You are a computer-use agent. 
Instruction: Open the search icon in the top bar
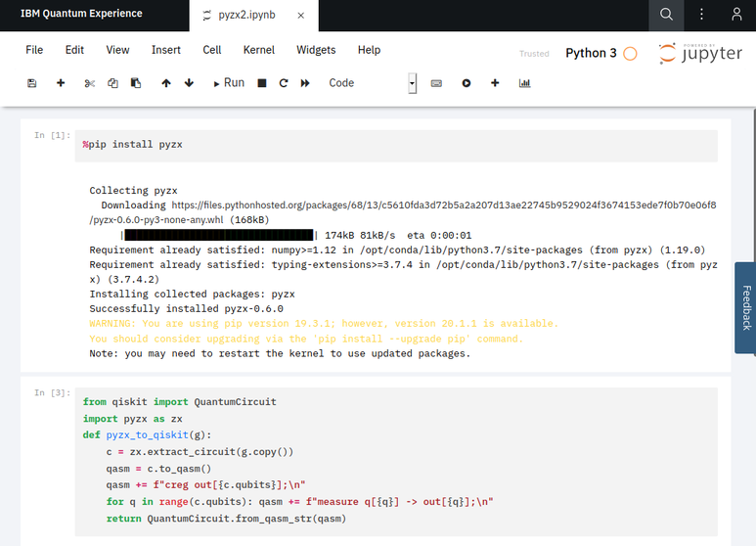point(666,15)
